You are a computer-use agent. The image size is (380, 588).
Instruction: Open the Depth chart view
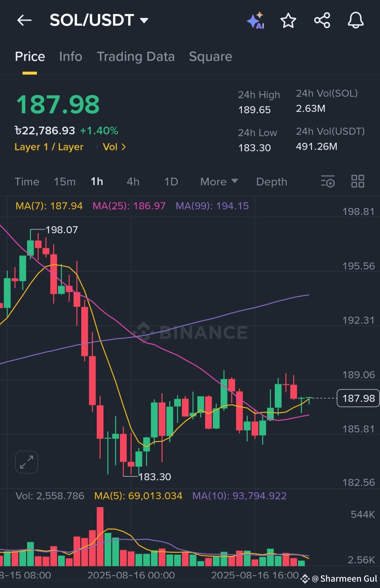(x=272, y=182)
